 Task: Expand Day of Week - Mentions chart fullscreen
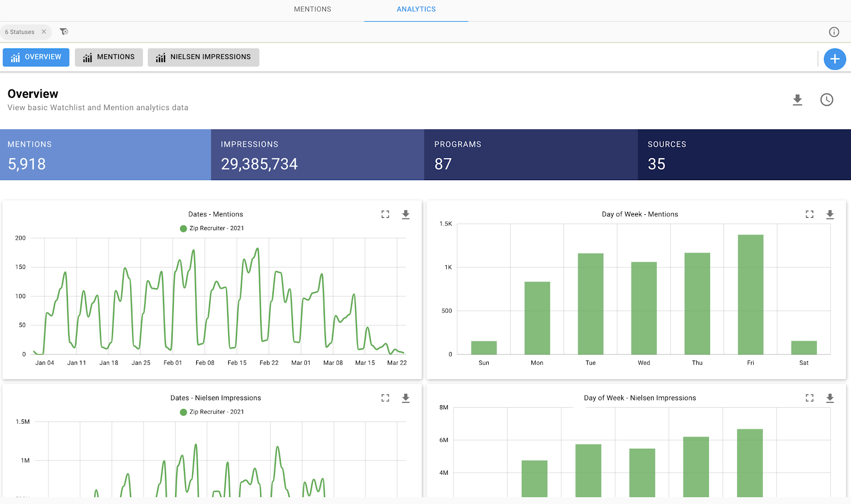809,214
